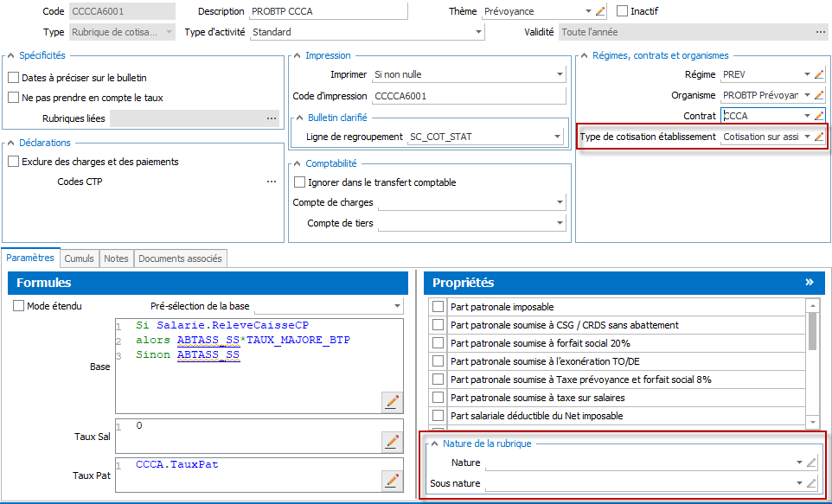Open the Thème dropdown
The image size is (832, 504).
point(588,11)
